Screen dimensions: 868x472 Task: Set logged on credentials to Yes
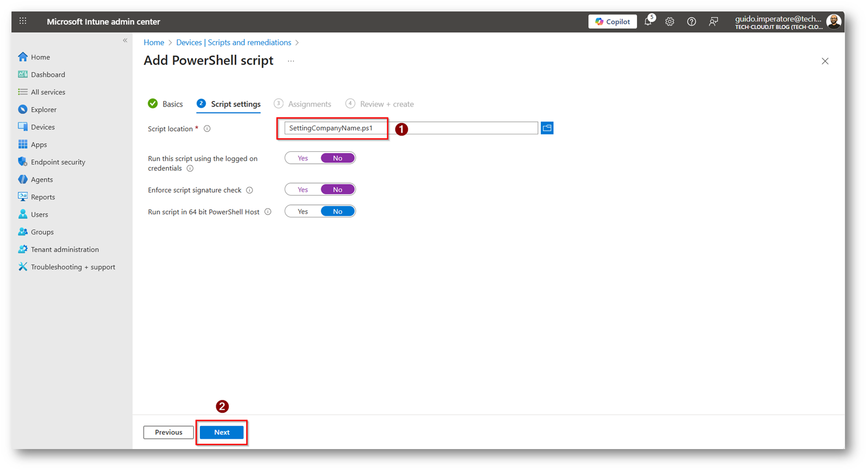coord(303,158)
